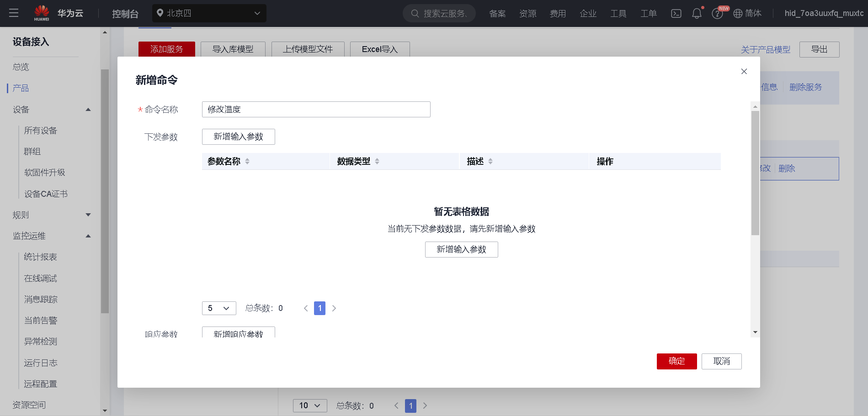Image resolution: width=868 pixels, height=416 pixels.
Task: Click 新增输入参数 button beside 下发参数
Action: 239,137
